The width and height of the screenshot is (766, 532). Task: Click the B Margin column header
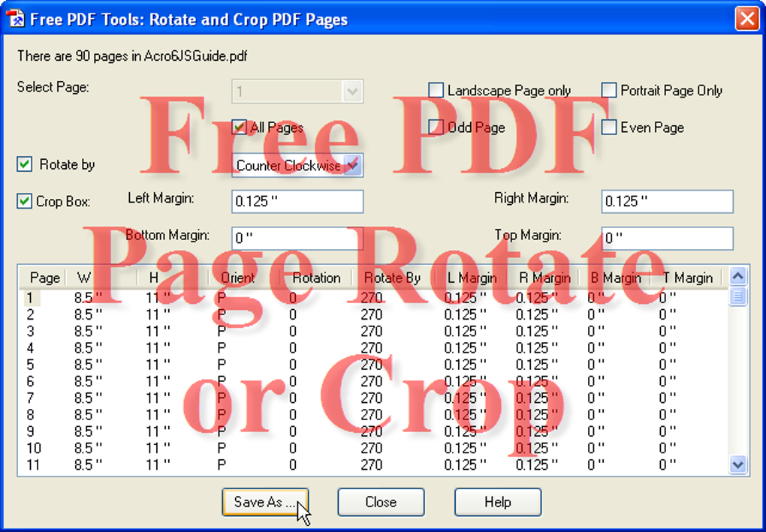(x=614, y=278)
